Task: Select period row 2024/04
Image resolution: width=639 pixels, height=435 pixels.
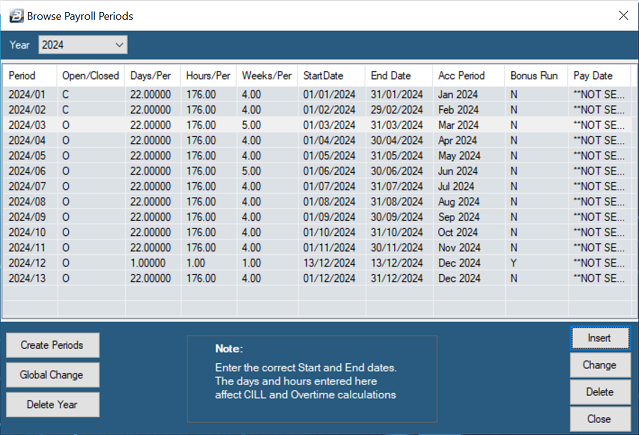Action: tap(317, 140)
